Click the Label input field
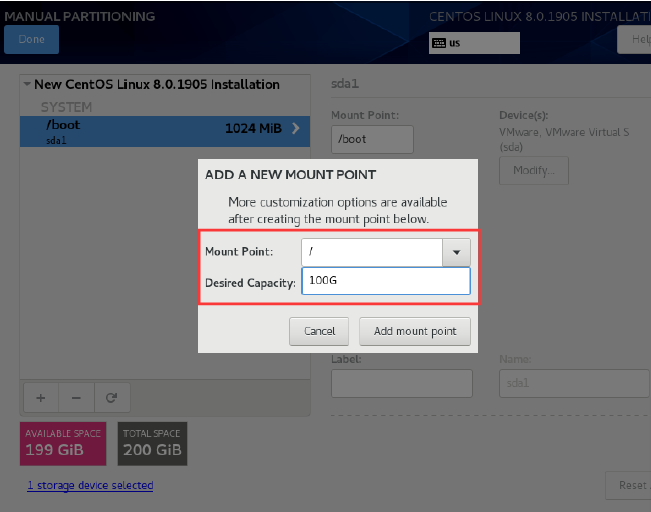Viewport: 651px width, 512px height. point(401,383)
